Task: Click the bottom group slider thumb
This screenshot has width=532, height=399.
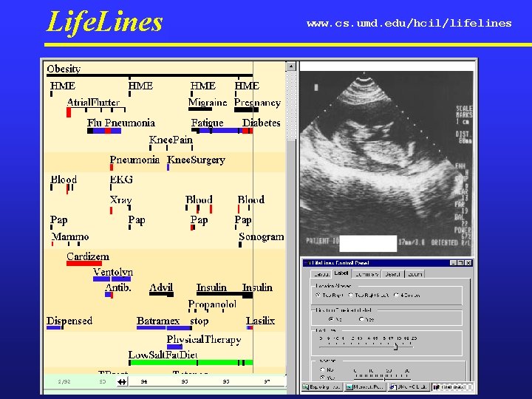Action: tap(384, 378)
